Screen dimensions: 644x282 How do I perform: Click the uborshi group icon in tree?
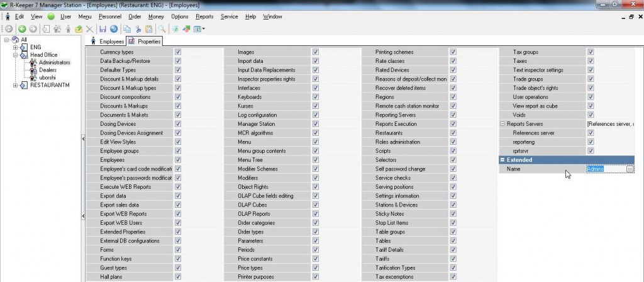[33, 77]
